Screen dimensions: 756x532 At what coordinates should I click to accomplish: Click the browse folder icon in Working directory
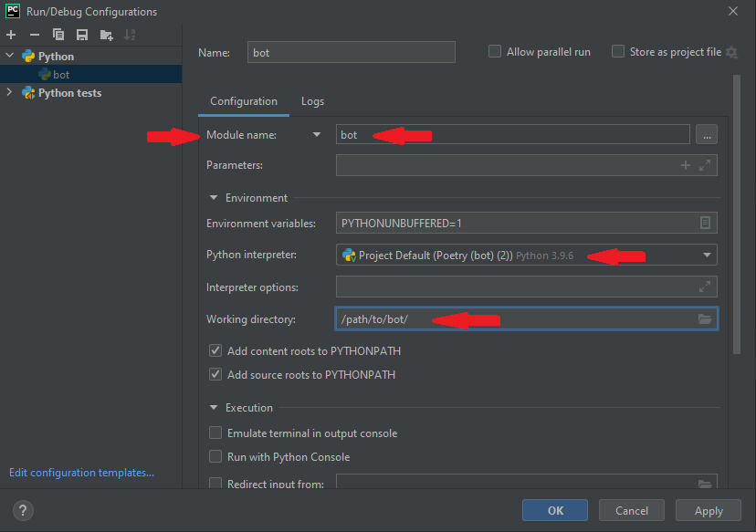[705, 319]
